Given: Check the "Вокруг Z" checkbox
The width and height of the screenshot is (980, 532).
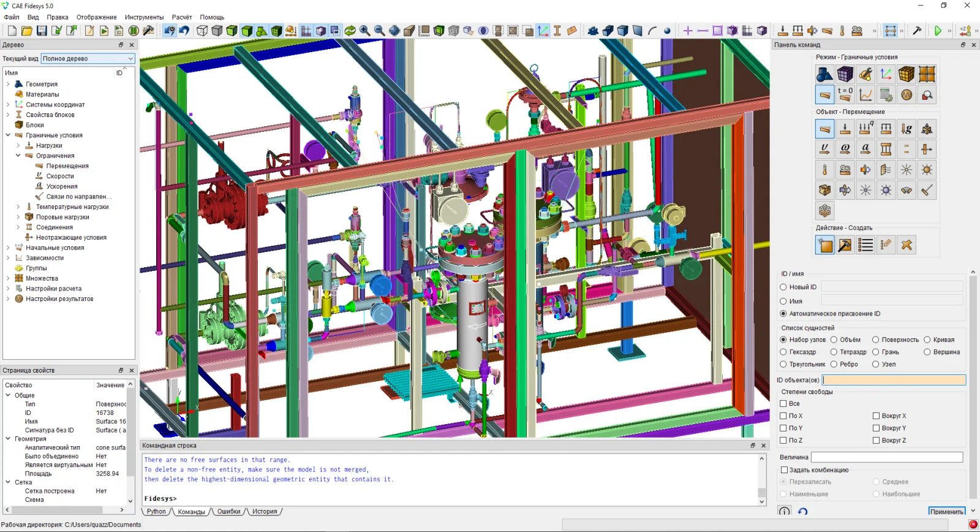Looking at the screenshot, I should (x=876, y=440).
